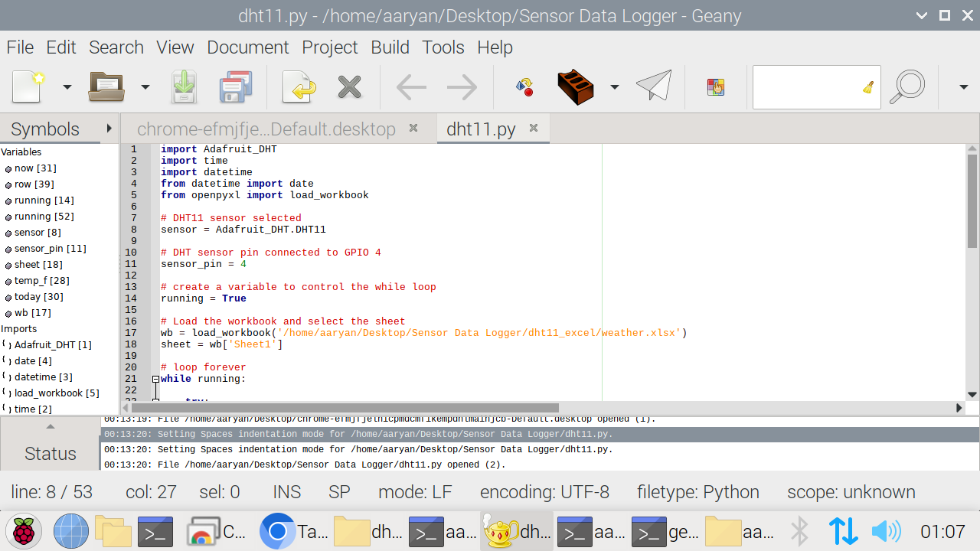Image resolution: width=980 pixels, height=551 pixels.
Task: Show next sidebar tab with arrow
Action: pos(109,129)
